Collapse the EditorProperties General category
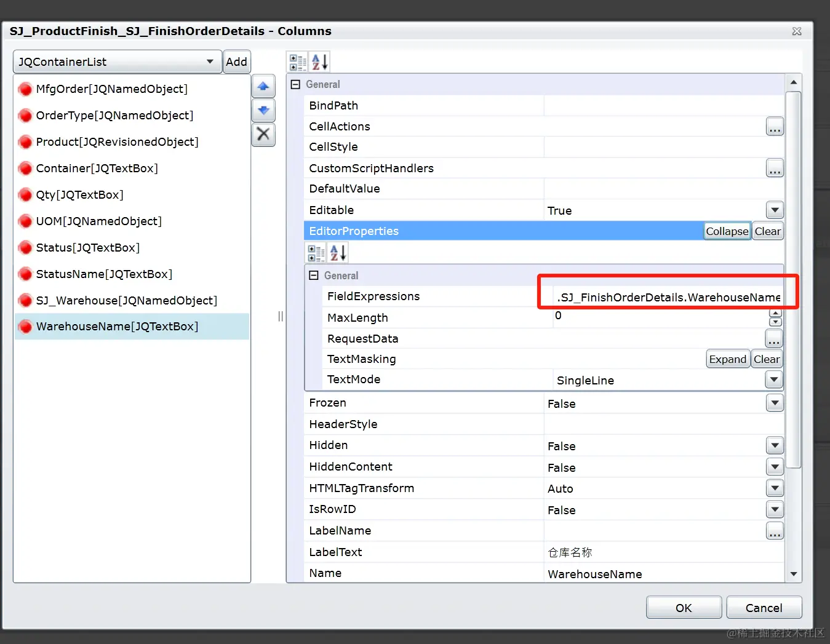The width and height of the screenshot is (830, 644). point(314,276)
